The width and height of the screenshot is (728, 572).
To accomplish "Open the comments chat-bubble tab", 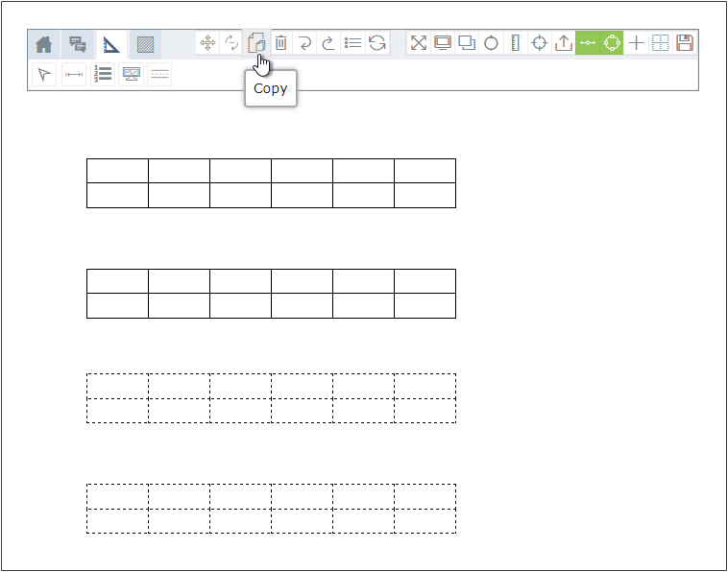I will pyautogui.click(x=78, y=44).
